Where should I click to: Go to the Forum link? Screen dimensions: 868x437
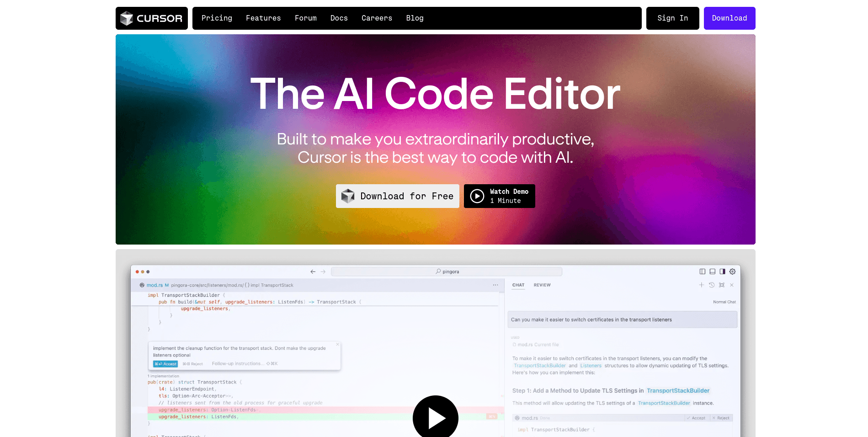click(306, 18)
